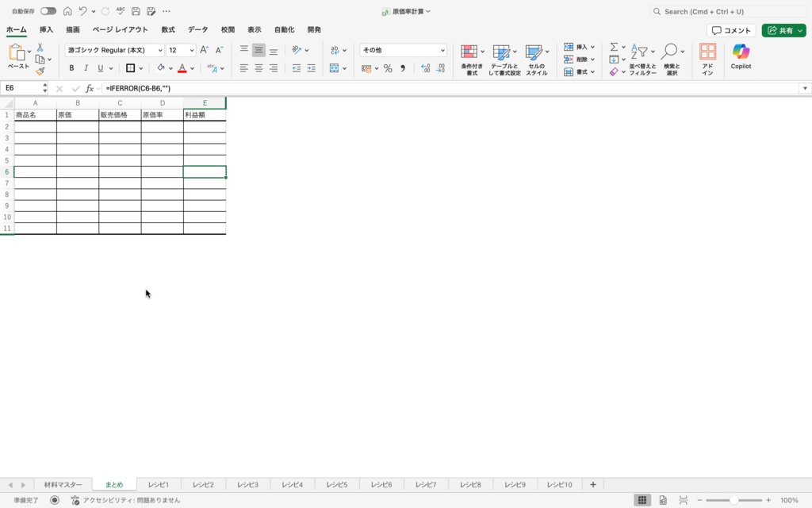Viewport: 812px width, 508px height.
Task: Open the ホーム ribbon tab
Action: (16, 29)
